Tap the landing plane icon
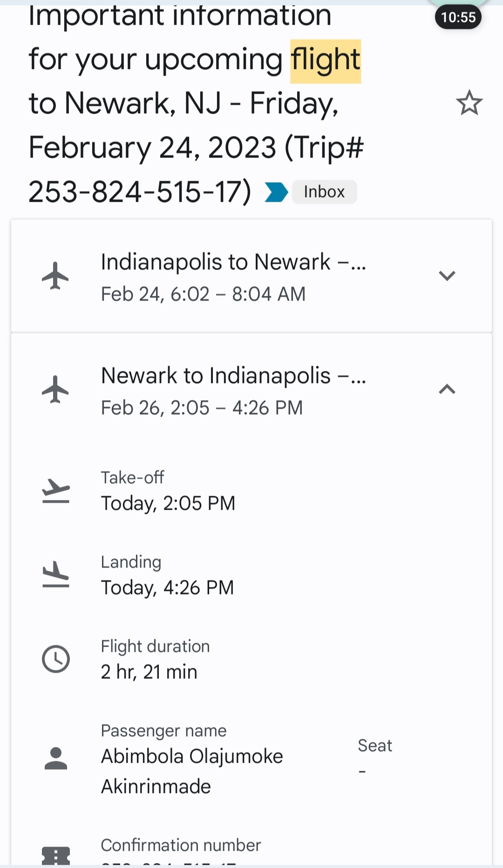503x868 pixels. (x=56, y=575)
